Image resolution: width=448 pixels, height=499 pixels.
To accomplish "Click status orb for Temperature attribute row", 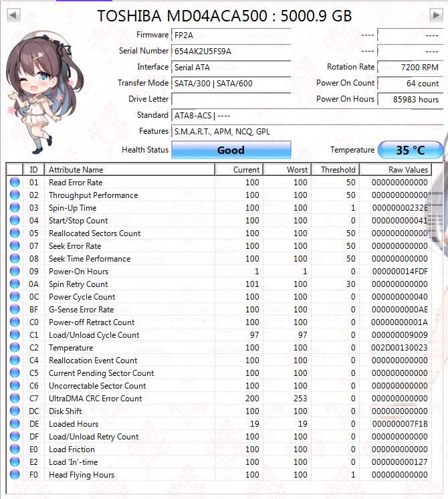I will coord(15,347).
